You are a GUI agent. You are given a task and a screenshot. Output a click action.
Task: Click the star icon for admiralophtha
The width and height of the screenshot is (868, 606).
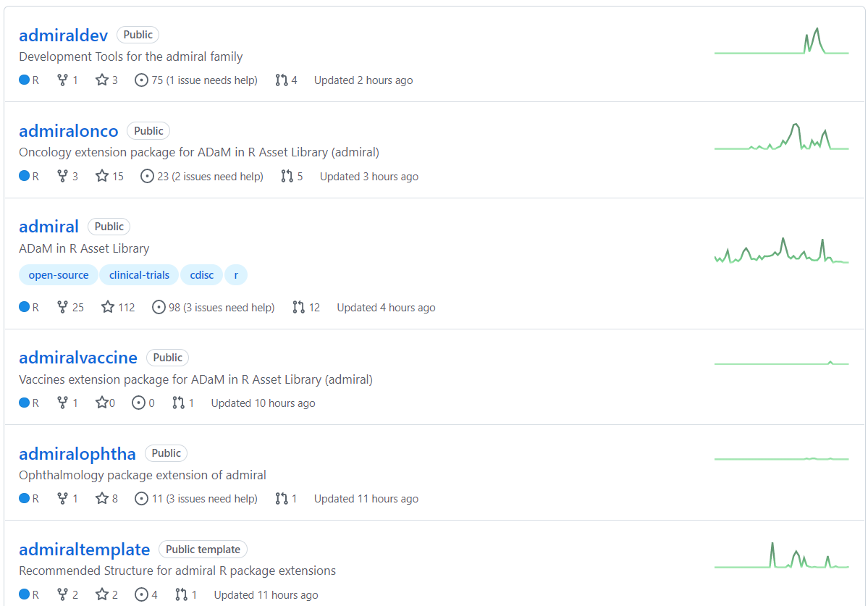pyautogui.click(x=102, y=499)
